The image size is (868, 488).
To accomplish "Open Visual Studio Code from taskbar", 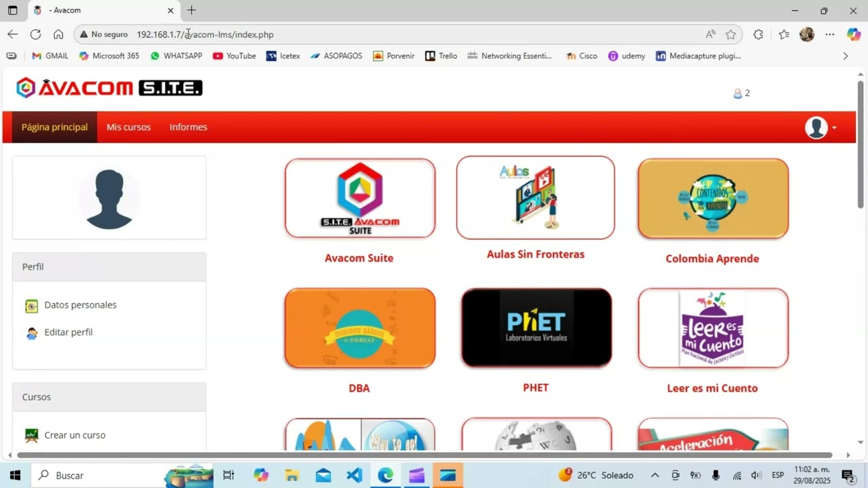I will click(355, 475).
